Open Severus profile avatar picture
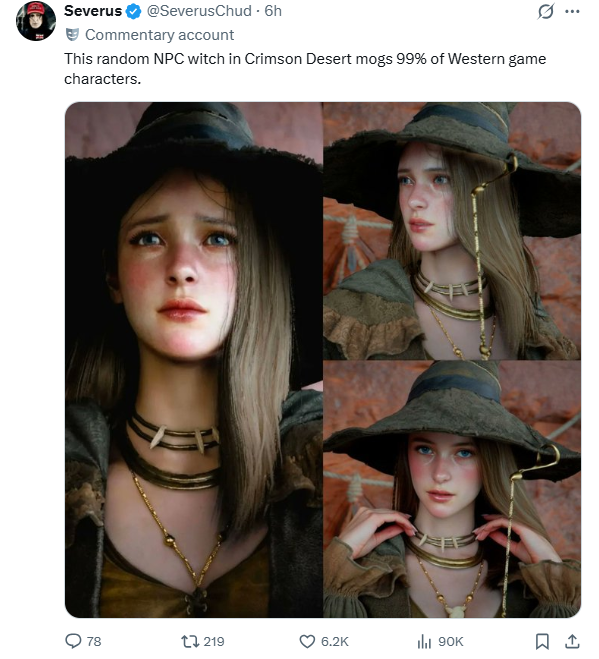Image resolution: width=599 pixels, height=659 pixels. pos(36,21)
